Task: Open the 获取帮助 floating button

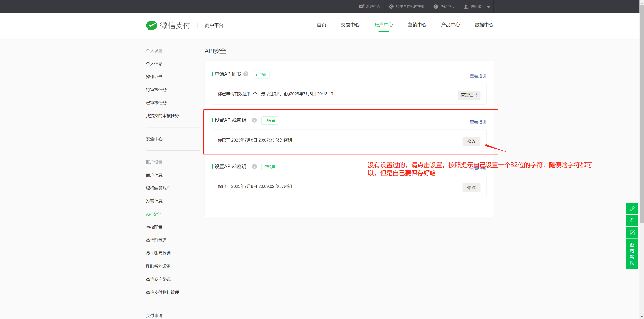Action: click(x=632, y=254)
